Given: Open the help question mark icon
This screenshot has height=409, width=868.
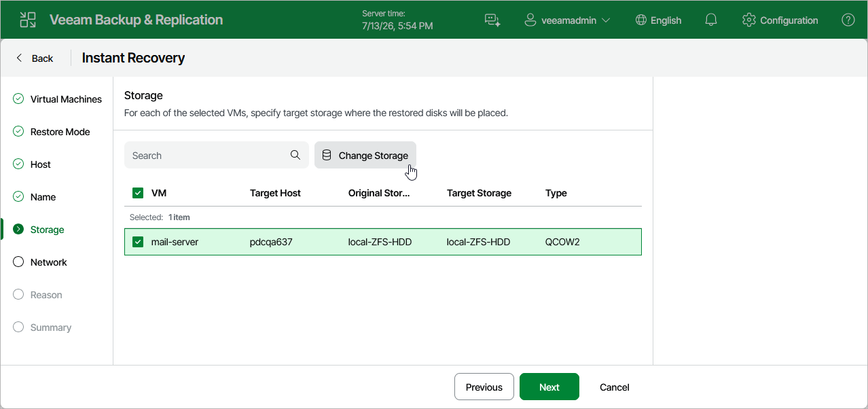Looking at the screenshot, I should (x=848, y=20).
